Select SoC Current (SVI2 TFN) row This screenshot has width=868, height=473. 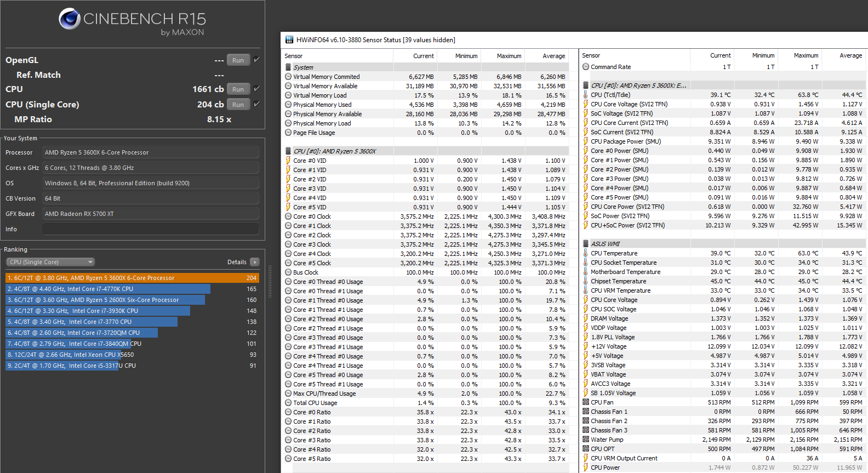coord(723,132)
